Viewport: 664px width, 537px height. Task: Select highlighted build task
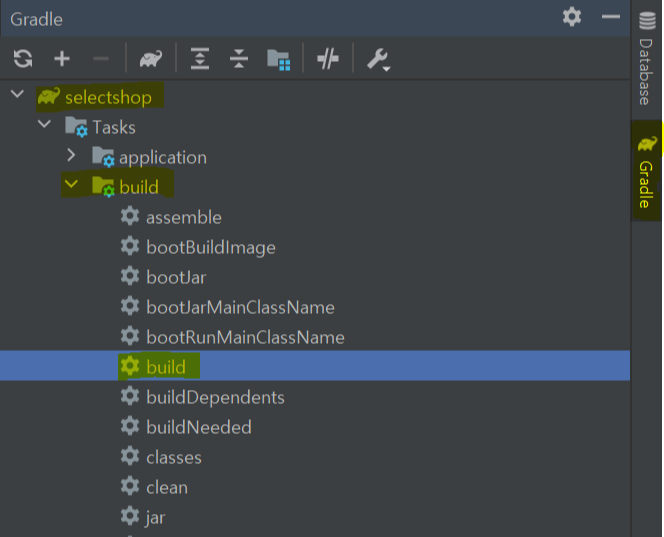point(315,365)
